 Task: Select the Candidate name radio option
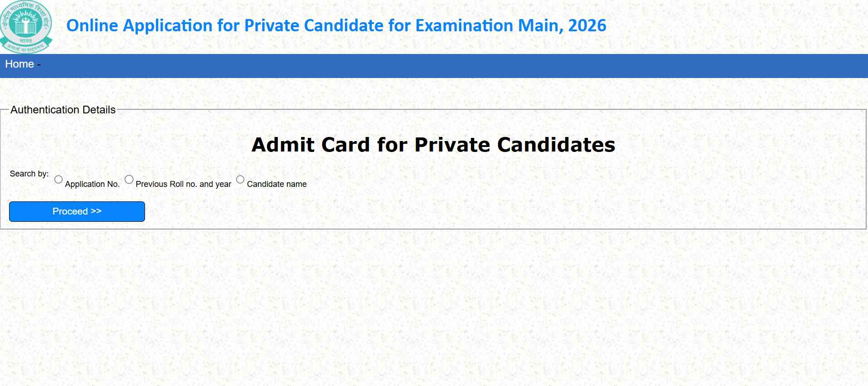click(240, 180)
